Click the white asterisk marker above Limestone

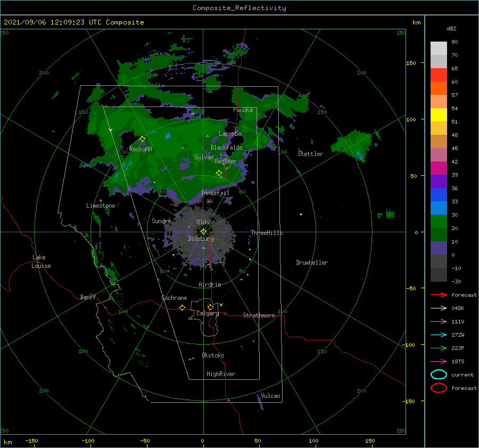[x=101, y=201]
